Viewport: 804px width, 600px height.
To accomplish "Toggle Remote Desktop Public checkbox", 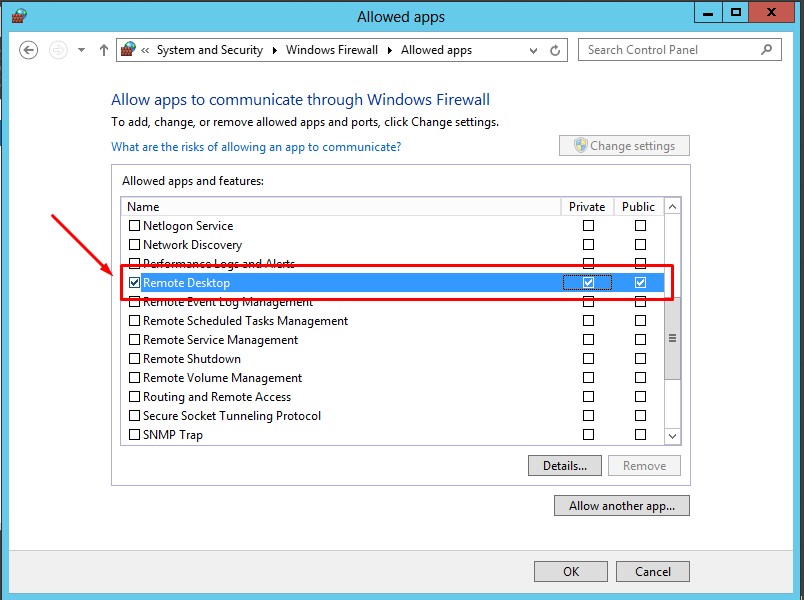I will pyautogui.click(x=640, y=283).
